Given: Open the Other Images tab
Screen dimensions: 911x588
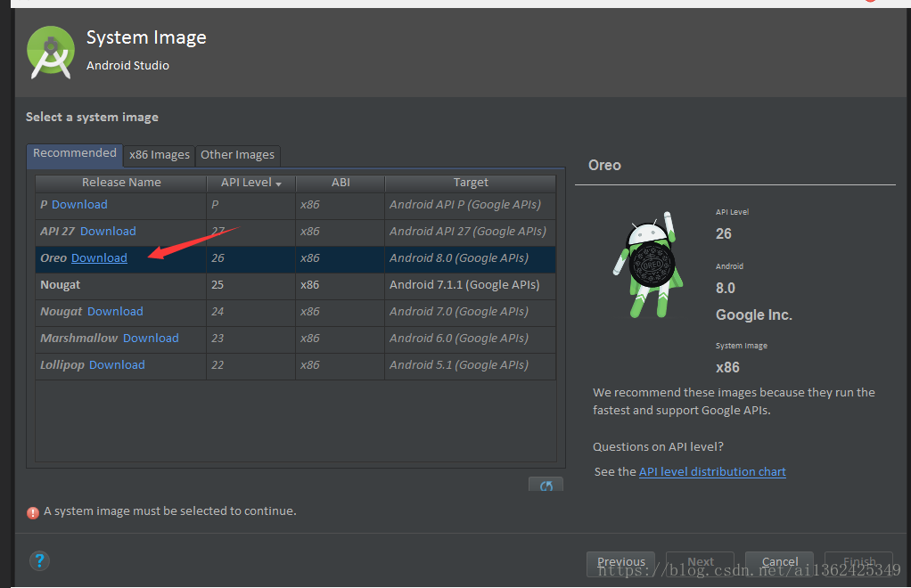Looking at the screenshot, I should click(238, 155).
